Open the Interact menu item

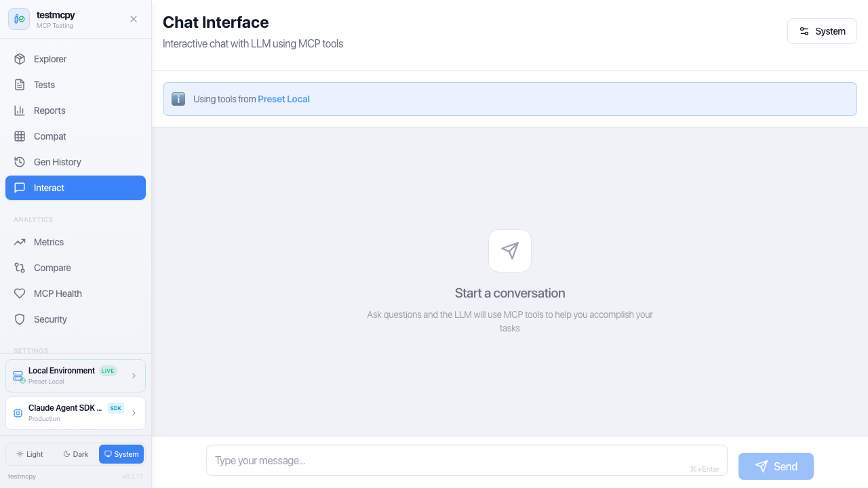(75, 188)
